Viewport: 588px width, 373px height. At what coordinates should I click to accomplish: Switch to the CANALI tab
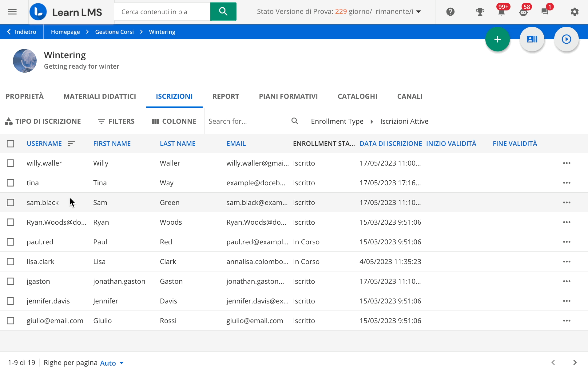[410, 96]
